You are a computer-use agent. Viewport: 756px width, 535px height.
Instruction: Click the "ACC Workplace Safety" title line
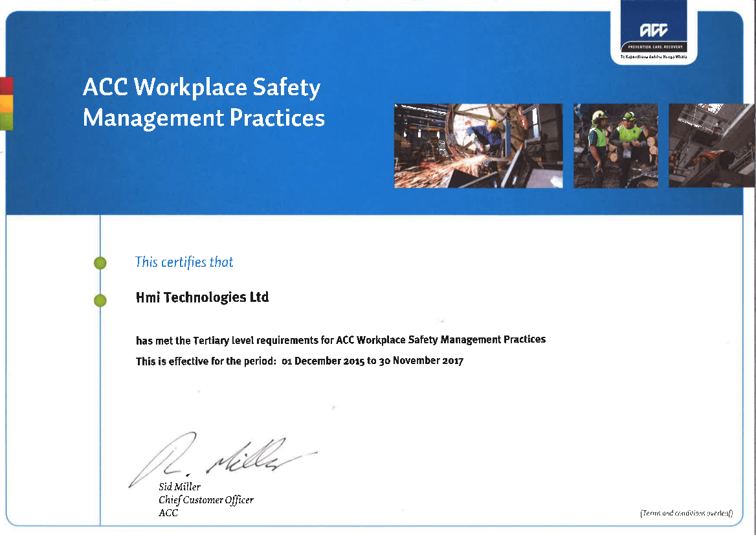click(201, 87)
